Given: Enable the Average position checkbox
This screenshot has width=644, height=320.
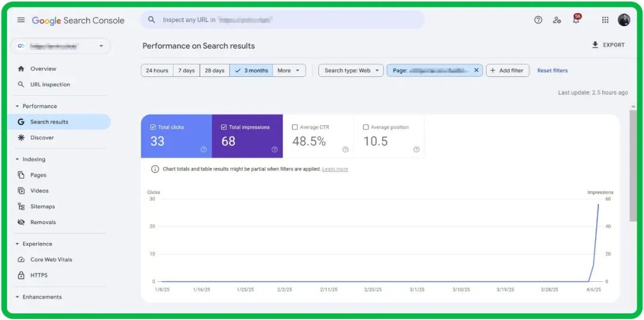Looking at the screenshot, I should click(x=366, y=127).
